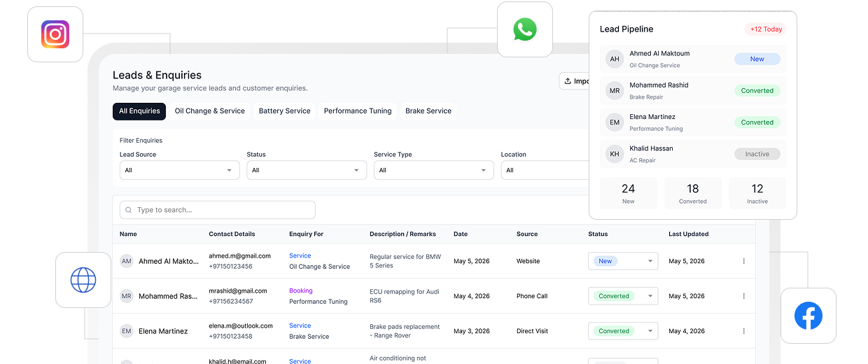868x364 pixels.
Task: Click ECU remapping for Audi RS6 text
Action: point(405,296)
